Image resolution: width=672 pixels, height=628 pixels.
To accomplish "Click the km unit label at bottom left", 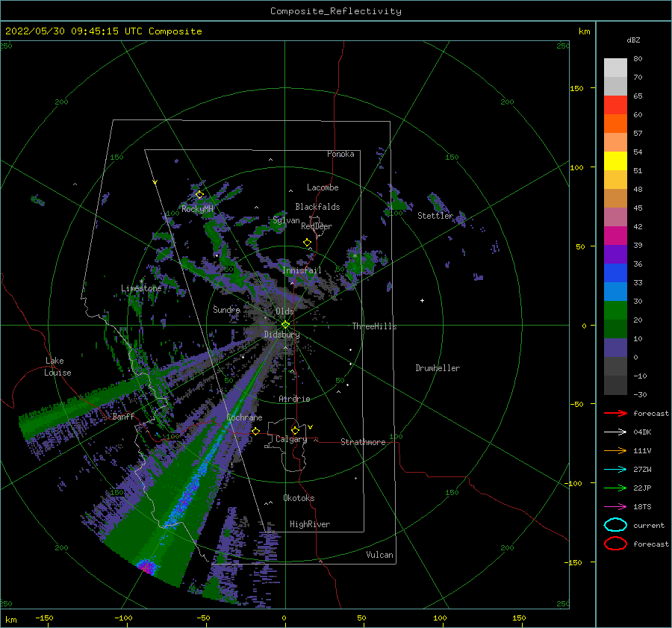I will pyautogui.click(x=11, y=620).
